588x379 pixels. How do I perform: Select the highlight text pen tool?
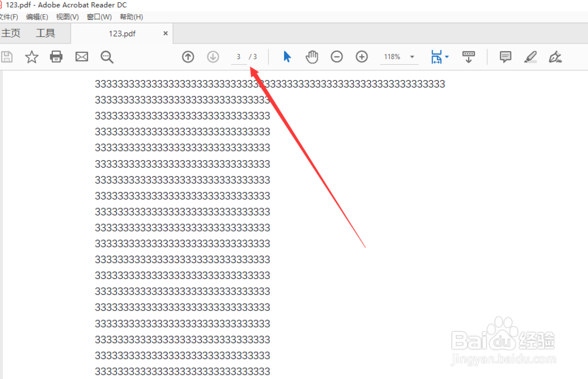530,57
